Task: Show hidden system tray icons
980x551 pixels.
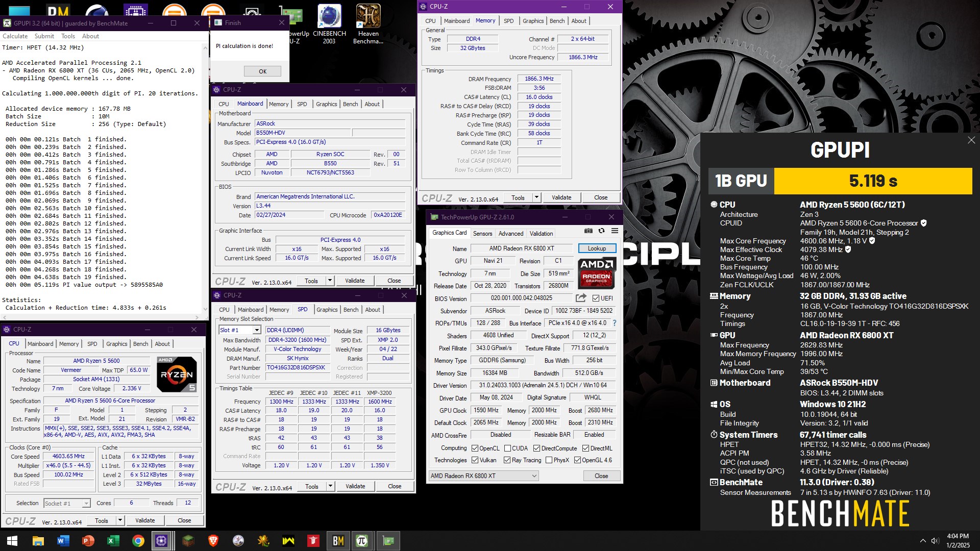Action: pos(923,541)
